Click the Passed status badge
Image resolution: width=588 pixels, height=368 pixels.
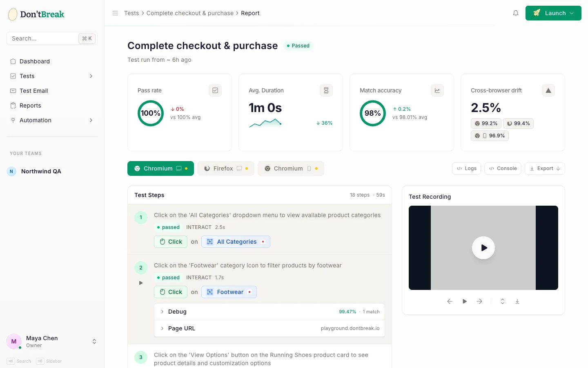298,46
